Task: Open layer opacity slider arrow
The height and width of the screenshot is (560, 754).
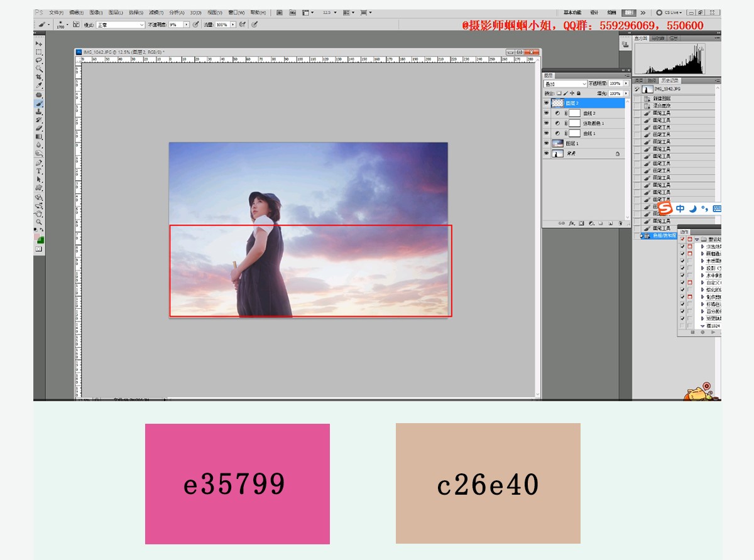Action: click(x=626, y=83)
